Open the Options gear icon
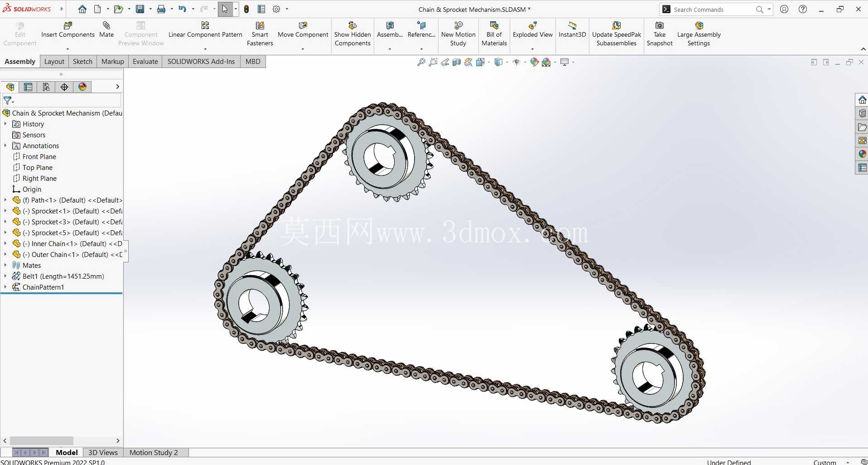Image resolution: width=868 pixels, height=465 pixels. tap(276, 9)
